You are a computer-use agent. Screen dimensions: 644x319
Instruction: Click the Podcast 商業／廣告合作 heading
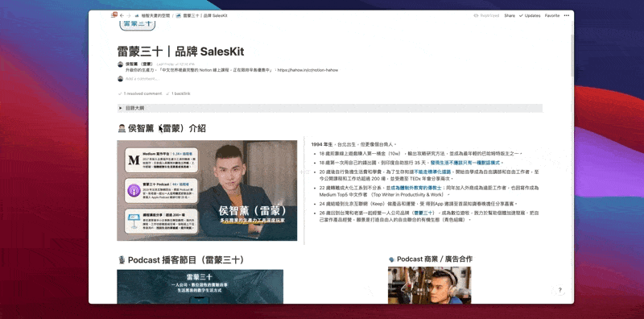435,259
